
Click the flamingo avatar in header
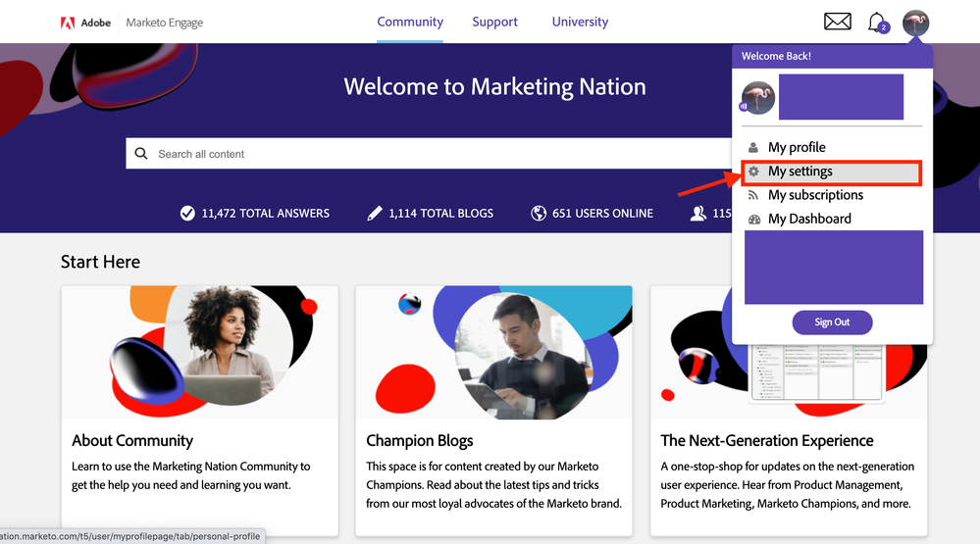[x=915, y=23]
